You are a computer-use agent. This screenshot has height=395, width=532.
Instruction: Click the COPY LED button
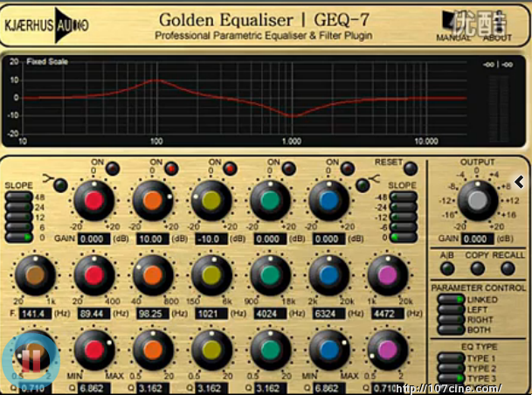(x=478, y=269)
